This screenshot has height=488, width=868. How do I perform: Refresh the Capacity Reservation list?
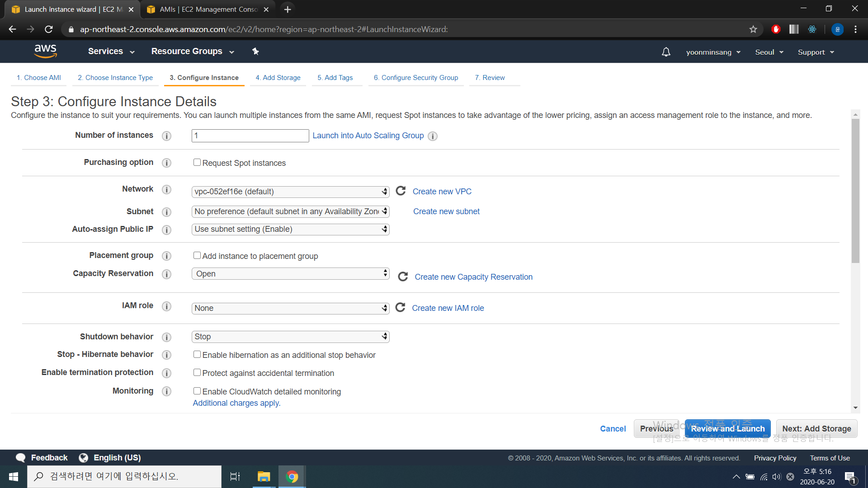(x=403, y=277)
